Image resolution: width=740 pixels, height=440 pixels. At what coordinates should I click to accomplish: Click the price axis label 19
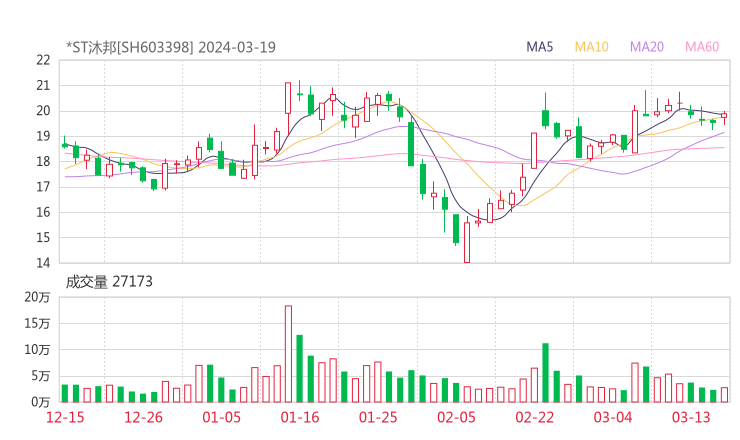click(x=43, y=136)
